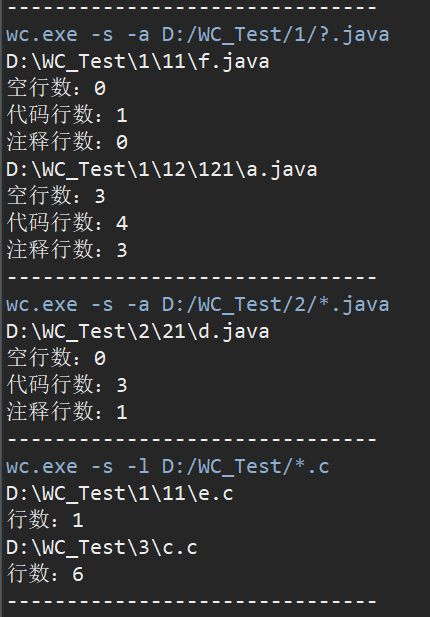Image resolution: width=430 pixels, height=617 pixels.
Task: Click the command with D:/WC_Test/2/*.java
Action: pos(197,305)
